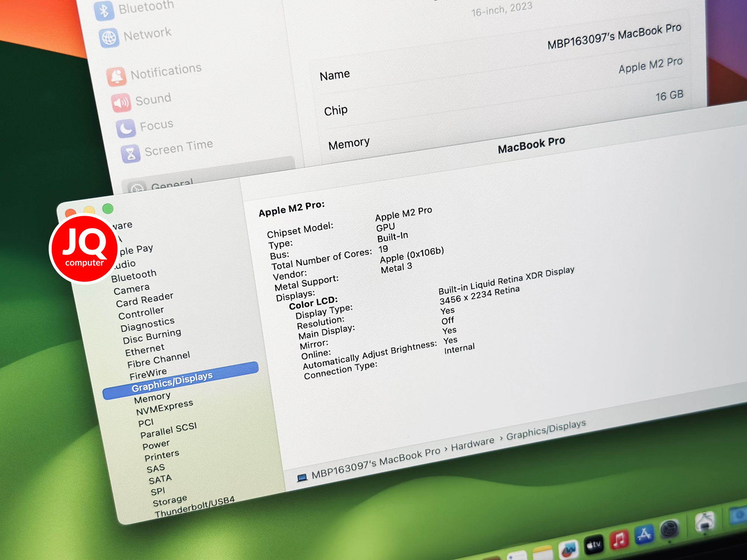The height and width of the screenshot is (560, 747).
Task: Open the blue folder stack in the Dock
Action: pyautogui.click(x=738, y=515)
